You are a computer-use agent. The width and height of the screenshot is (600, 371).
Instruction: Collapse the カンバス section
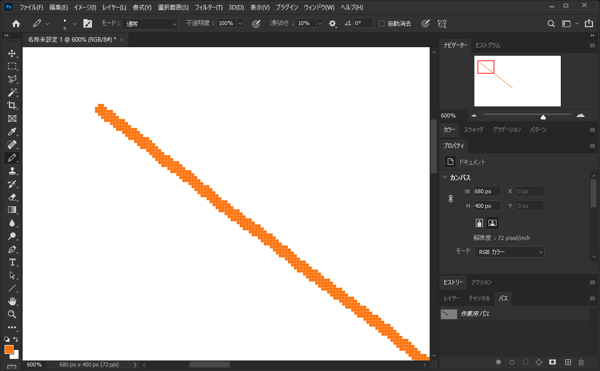(x=445, y=177)
